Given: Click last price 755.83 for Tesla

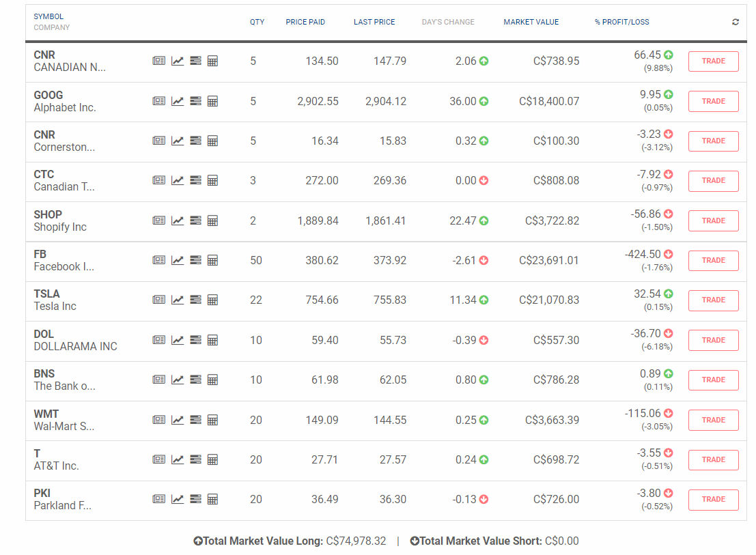Looking at the screenshot, I should (x=389, y=300).
